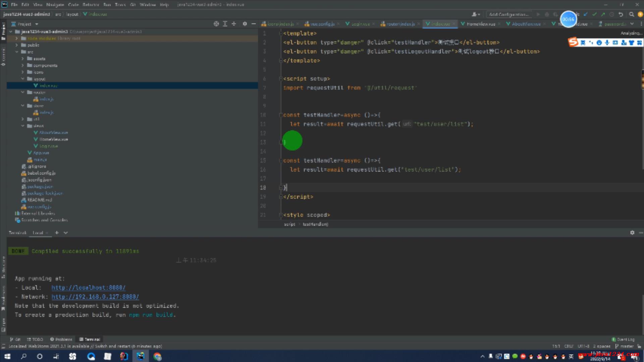Screen dimensions: 644x362
Task: Hide the Project tool window with the minus icon
Action: [x=254, y=24]
